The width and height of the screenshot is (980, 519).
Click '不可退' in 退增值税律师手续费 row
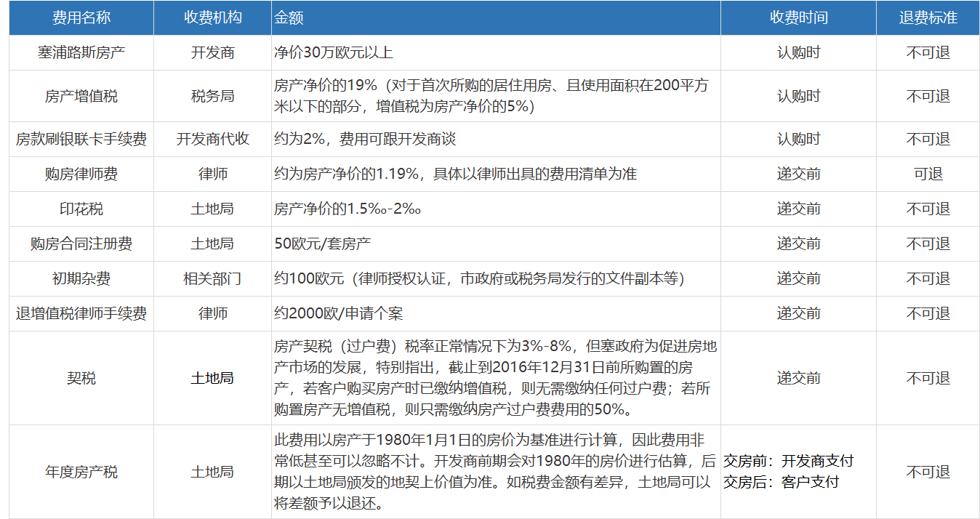(x=928, y=313)
